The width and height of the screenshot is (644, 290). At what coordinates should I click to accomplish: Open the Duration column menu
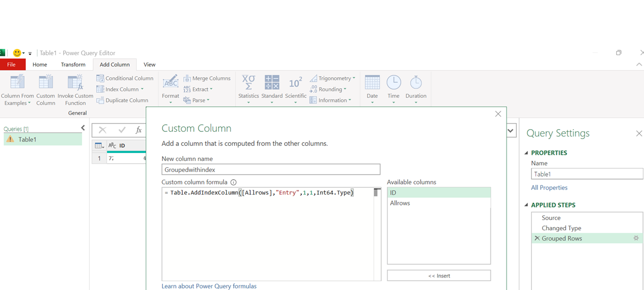[416, 90]
